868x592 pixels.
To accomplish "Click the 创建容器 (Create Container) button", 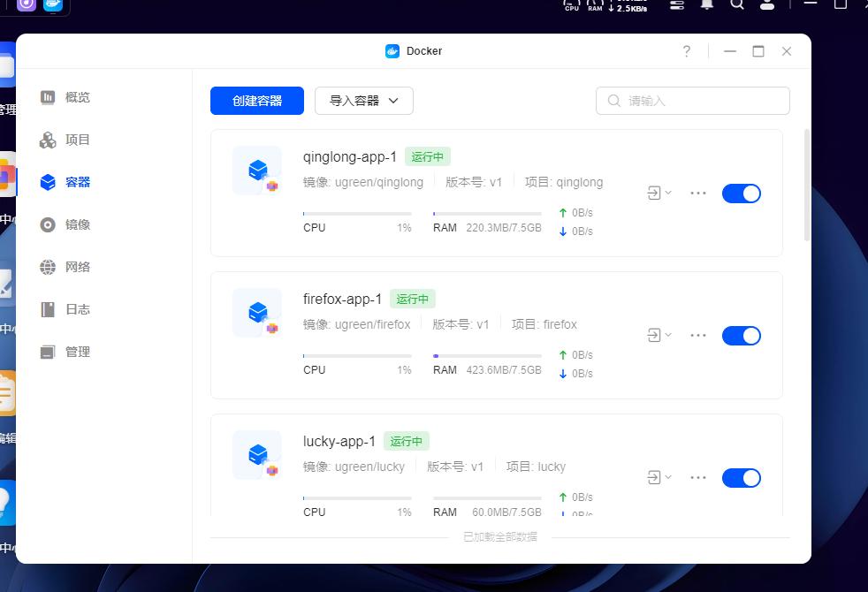I will point(256,101).
